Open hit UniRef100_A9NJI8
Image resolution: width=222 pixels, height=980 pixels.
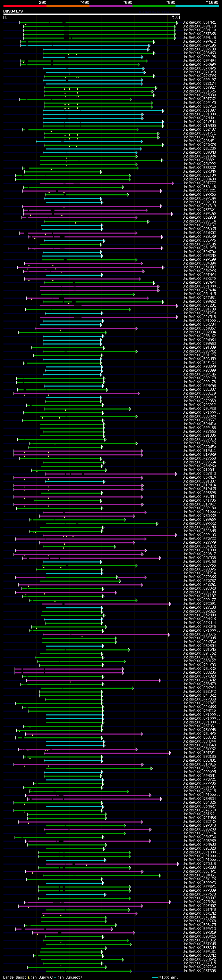pos(199,26)
